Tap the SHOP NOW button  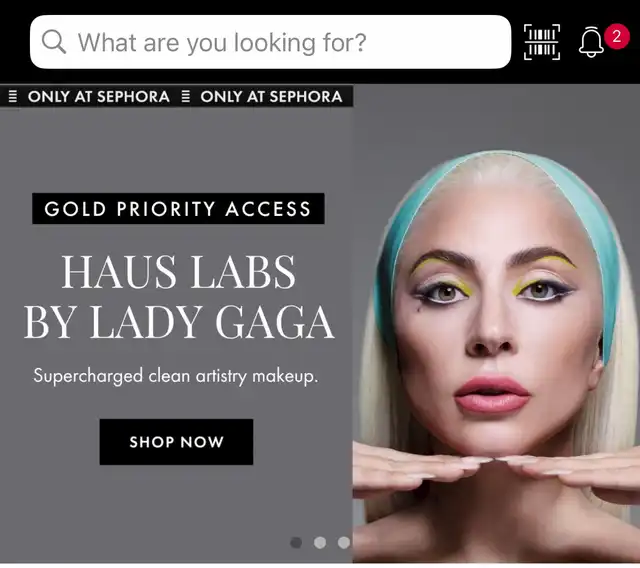click(x=176, y=442)
